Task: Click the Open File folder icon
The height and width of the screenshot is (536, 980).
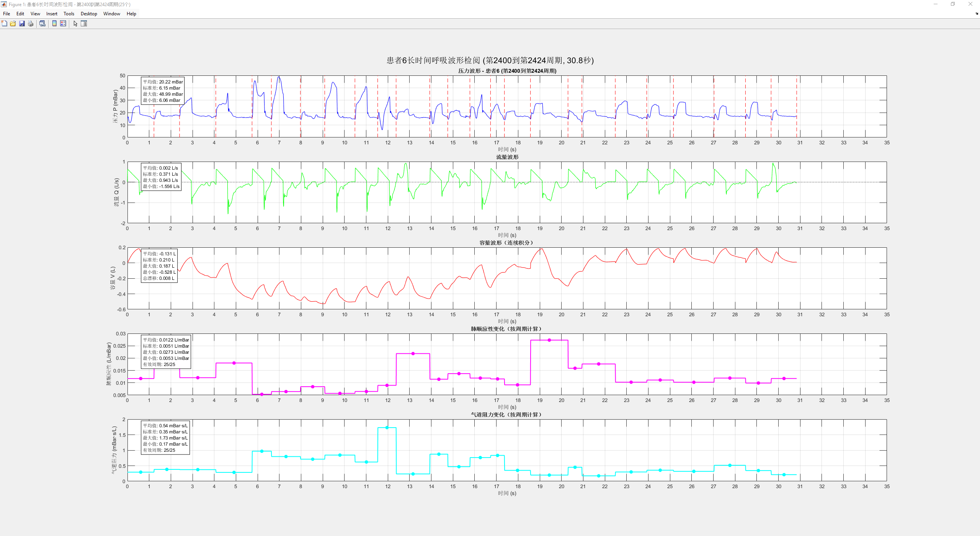Action: tap(13, 24)
